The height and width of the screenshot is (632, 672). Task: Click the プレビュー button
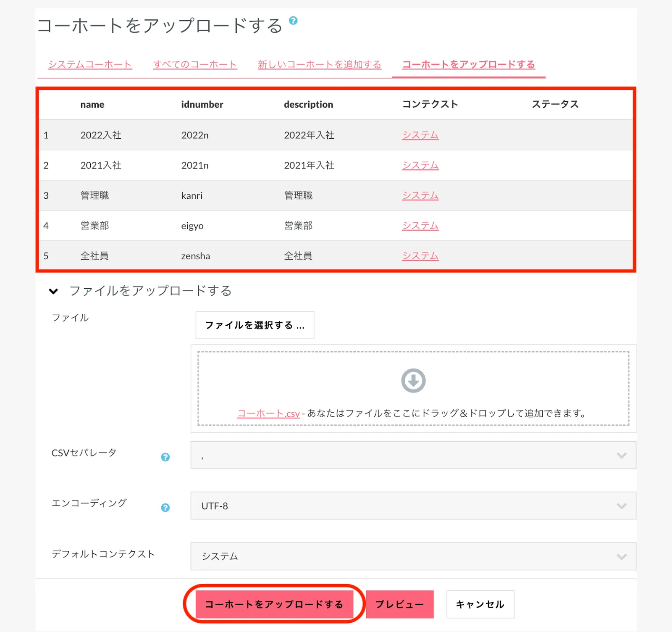point(399,604)
